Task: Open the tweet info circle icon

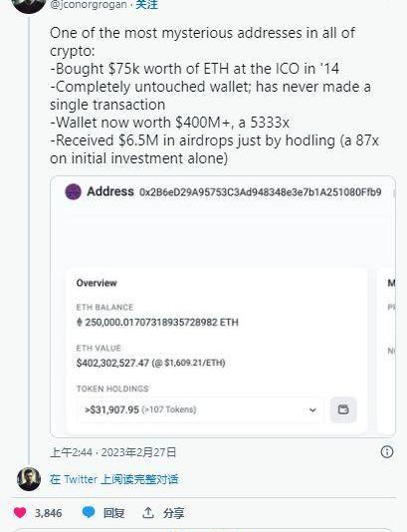Action: tap(387, 452)
